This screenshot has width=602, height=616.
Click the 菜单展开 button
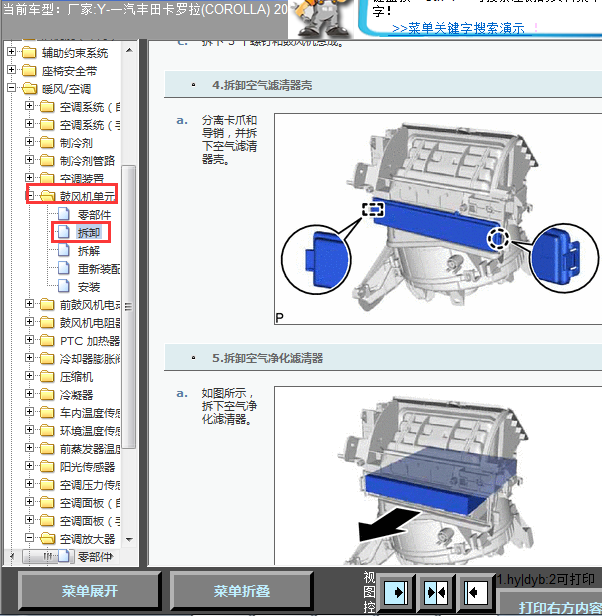[x=90, y=591]
